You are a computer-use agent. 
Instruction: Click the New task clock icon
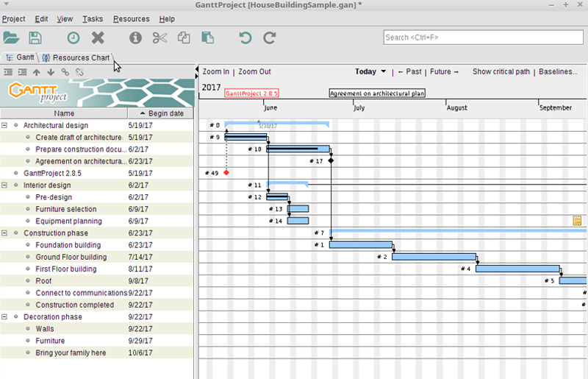[73, 38]
